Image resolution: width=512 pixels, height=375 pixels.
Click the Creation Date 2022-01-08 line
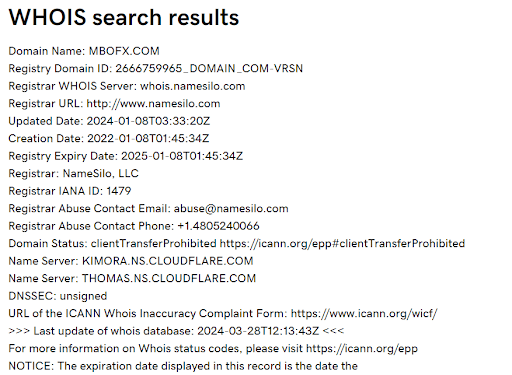tap(109, 138)
